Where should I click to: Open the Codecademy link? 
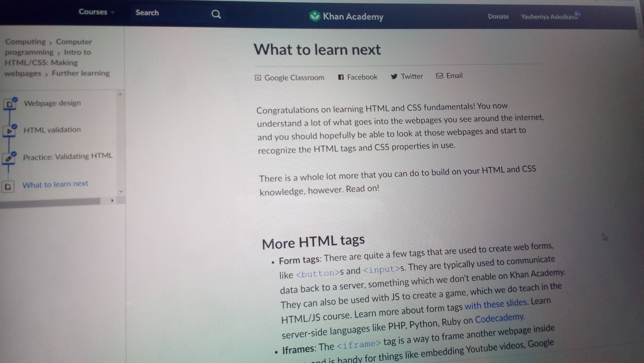499,318
